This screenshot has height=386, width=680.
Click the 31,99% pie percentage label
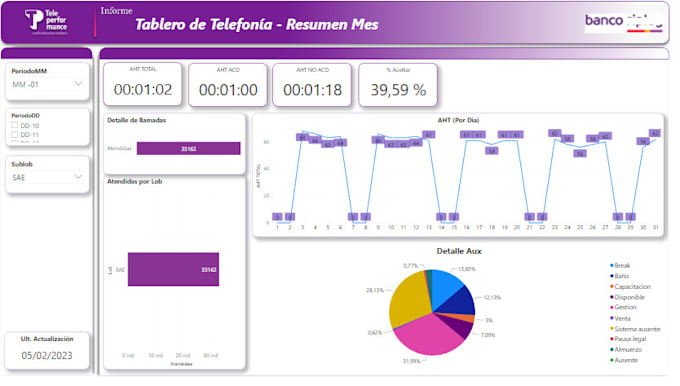coord(412,361)
